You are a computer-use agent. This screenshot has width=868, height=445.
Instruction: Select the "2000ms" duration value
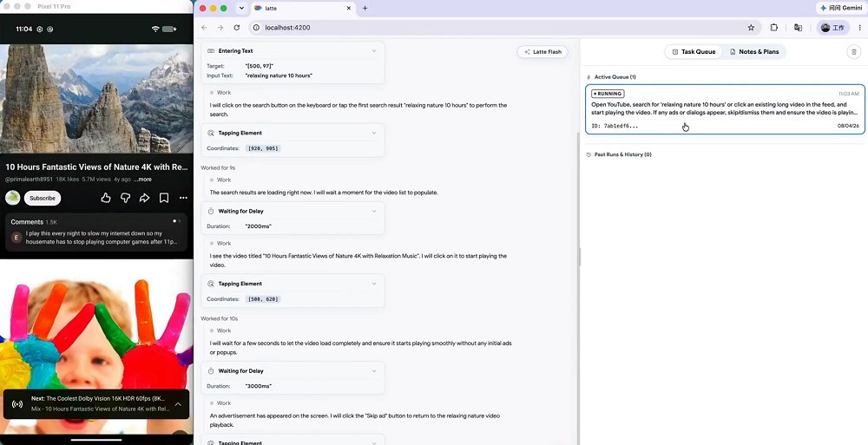(x=258, y=226)
